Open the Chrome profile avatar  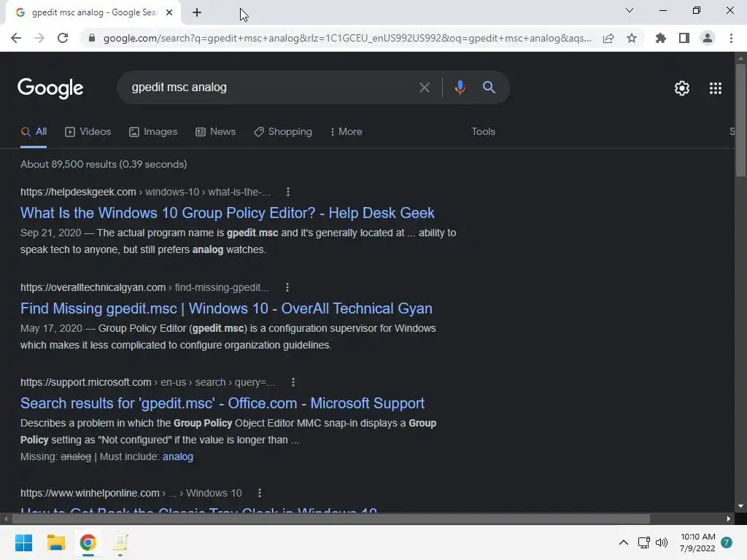coord(708,38)
